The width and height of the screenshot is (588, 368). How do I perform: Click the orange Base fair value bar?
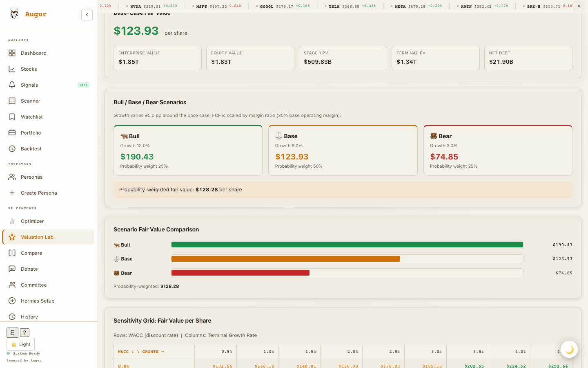click(286, 259)
